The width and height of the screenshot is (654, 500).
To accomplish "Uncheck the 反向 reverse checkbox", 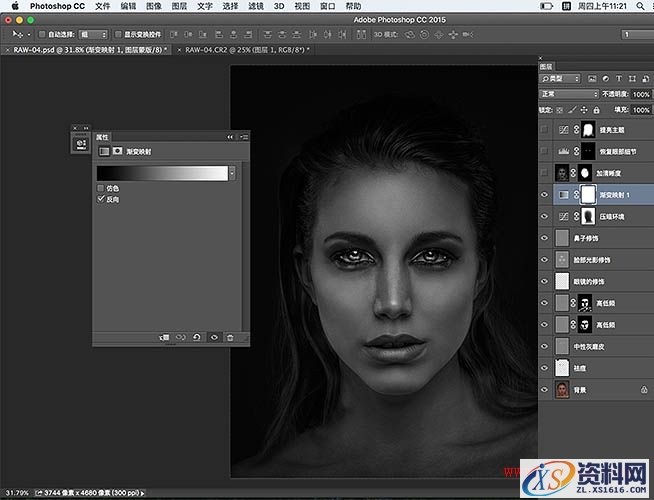I will [101, 200].
